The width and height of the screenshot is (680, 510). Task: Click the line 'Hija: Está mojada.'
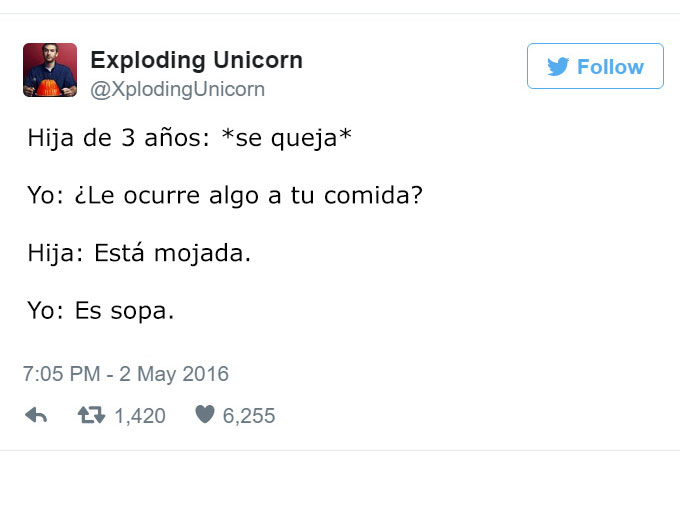click(139, 253)
